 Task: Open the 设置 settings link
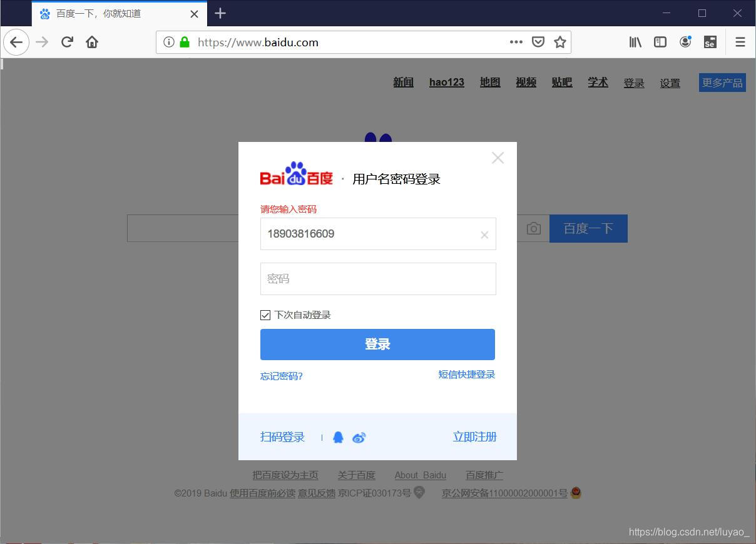click(670, 83)
